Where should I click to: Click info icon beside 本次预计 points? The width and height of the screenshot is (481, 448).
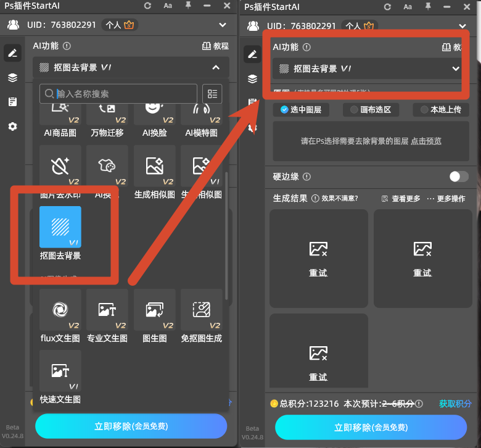point(419,404)
